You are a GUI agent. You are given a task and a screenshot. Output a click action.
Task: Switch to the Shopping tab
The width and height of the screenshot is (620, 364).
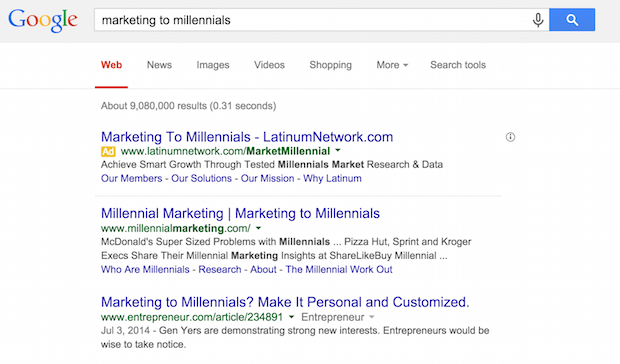[331, 65]
